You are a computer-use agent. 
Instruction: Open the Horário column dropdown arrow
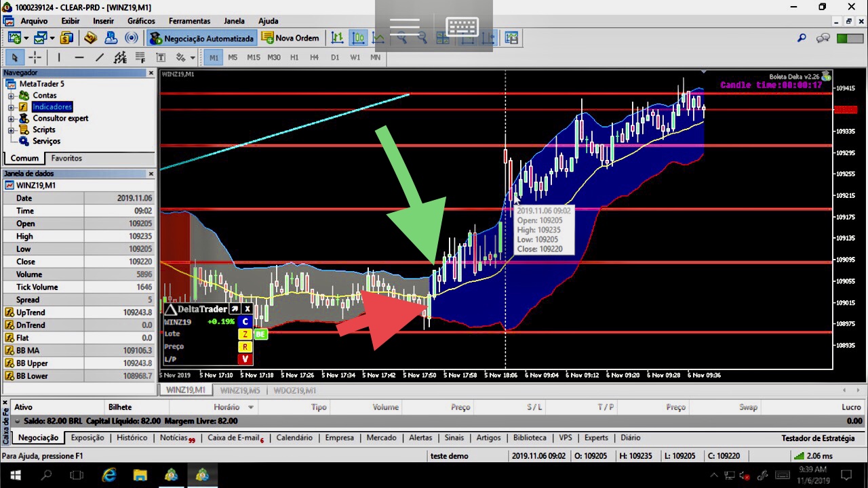point(251,407)
